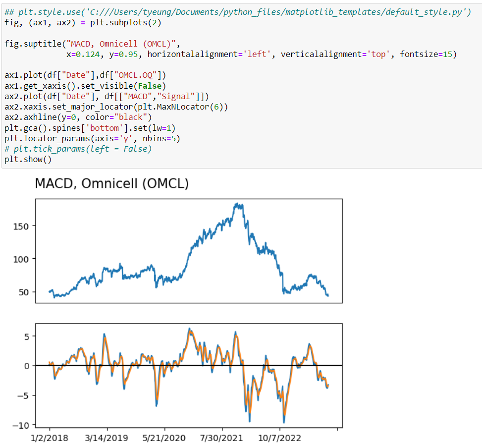Click the commented plt.style.use code line

[238, 12]
